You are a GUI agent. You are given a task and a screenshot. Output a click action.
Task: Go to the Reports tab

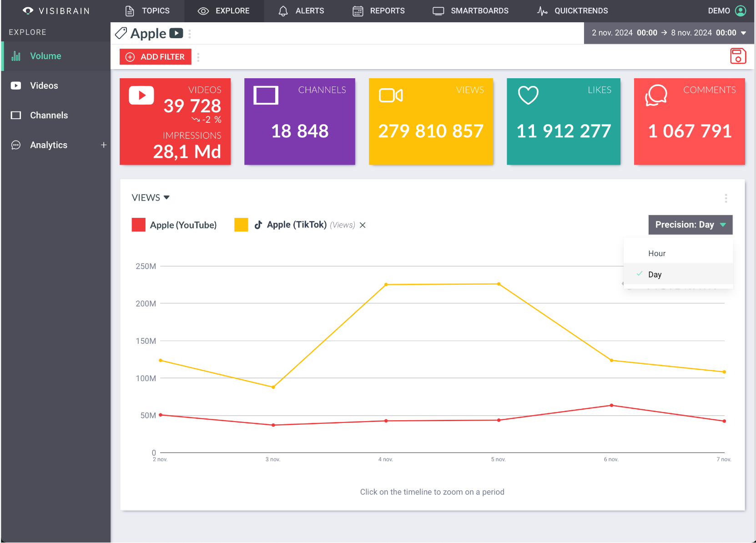click(x=378, y=11)
